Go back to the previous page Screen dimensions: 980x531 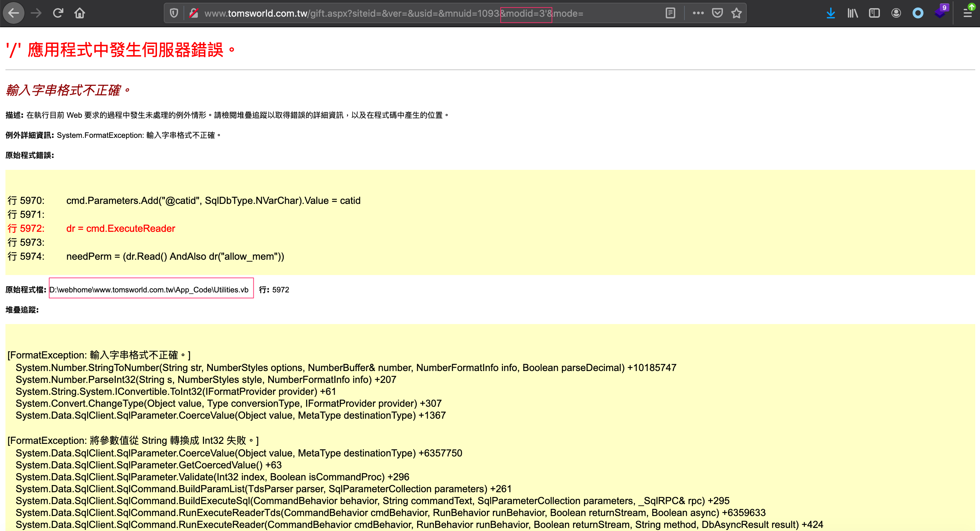(x=14, y=13)
